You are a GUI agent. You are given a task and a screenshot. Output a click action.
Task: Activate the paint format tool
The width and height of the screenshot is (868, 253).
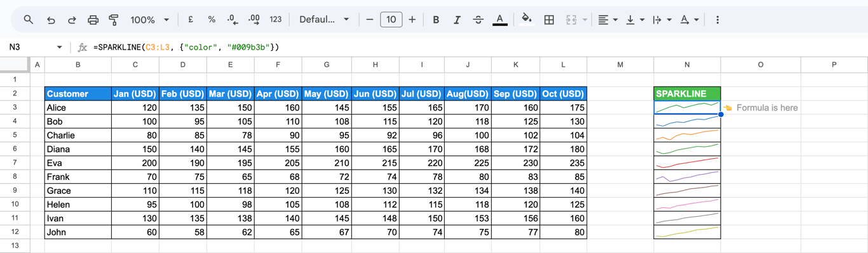point(114,20)
